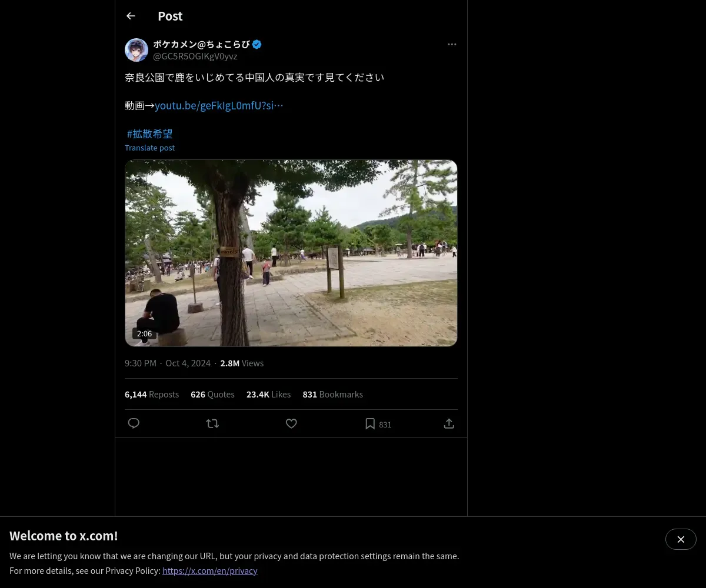Repost using the retweet icon
The height and width of the screenshot is (588, 706).
[212, 423]
